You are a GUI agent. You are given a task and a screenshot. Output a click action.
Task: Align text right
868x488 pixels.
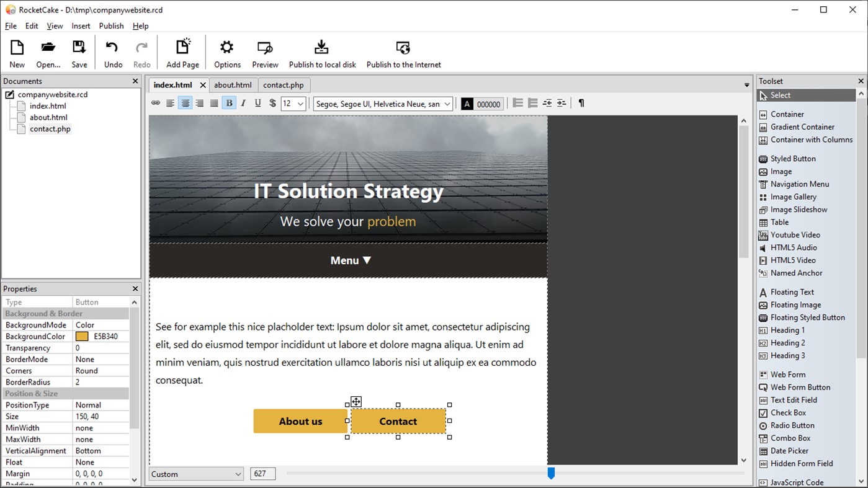[199, 104]
